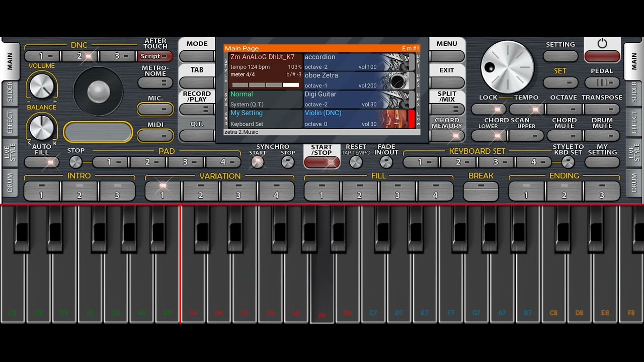Click the joystick pitch bend control
This screenshot has height=362, width=644.
tap(98, 92)
